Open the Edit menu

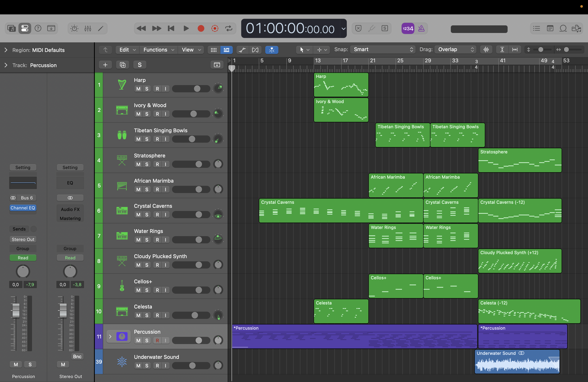click(x=127, y=50)
